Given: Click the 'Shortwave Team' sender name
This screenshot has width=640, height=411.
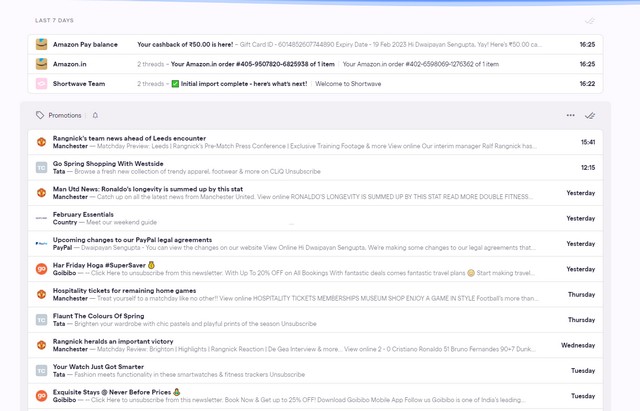Looking at the screenshot, I should (x=79, y=84).
